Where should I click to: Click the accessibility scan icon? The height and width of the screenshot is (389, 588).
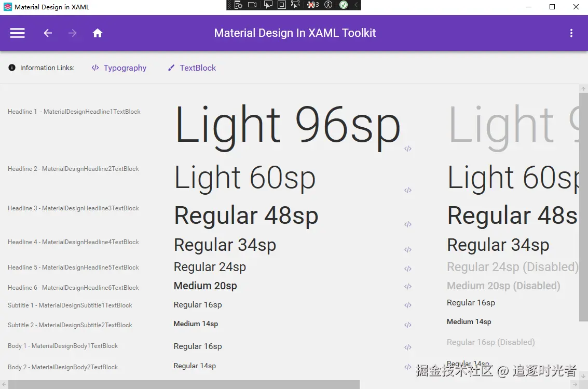tap(329, 5)
